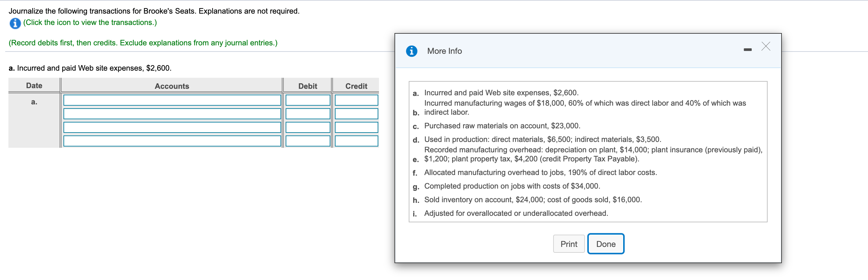Select second row Credit input field

tap(357, 114)
